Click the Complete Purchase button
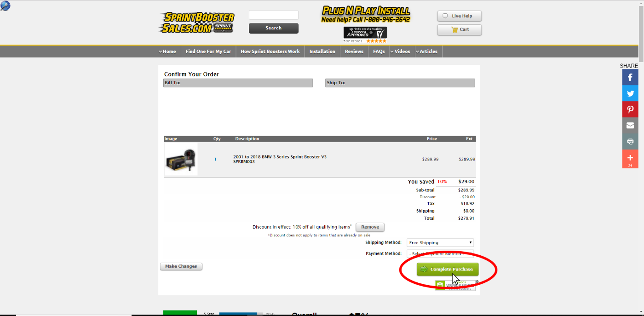 [x=448, y=269]
